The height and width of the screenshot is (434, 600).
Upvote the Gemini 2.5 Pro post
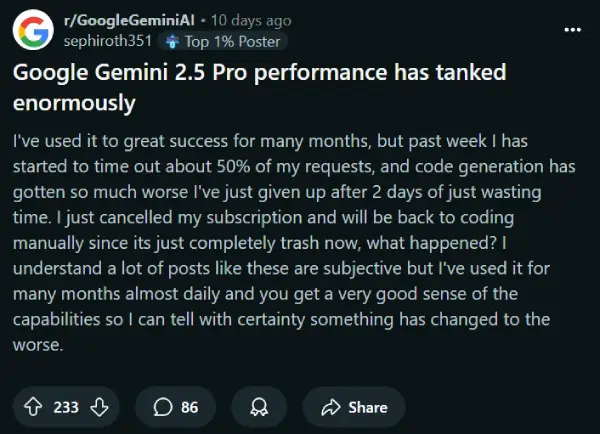pos(32,407)
